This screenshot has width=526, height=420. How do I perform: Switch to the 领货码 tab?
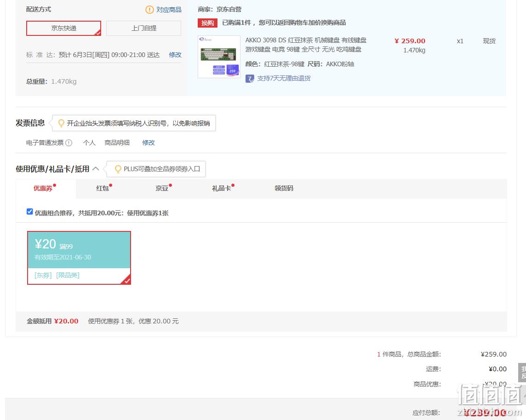point(284,188)
